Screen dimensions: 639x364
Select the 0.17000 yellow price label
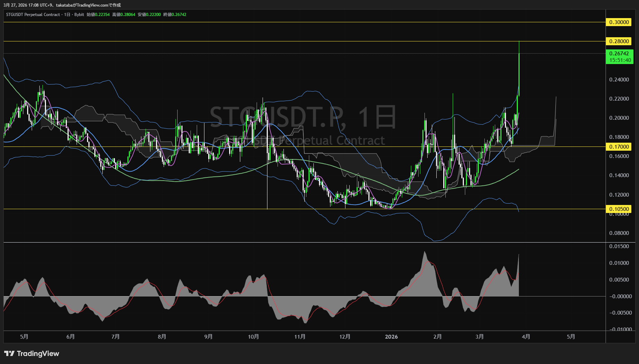click(x=619, y=147)
